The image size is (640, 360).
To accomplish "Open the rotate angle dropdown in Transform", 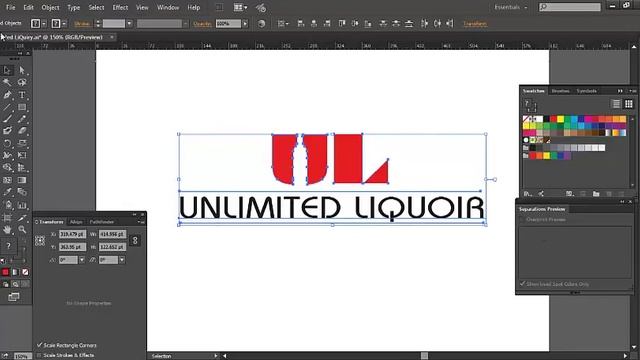I will [x=82, y=260].
